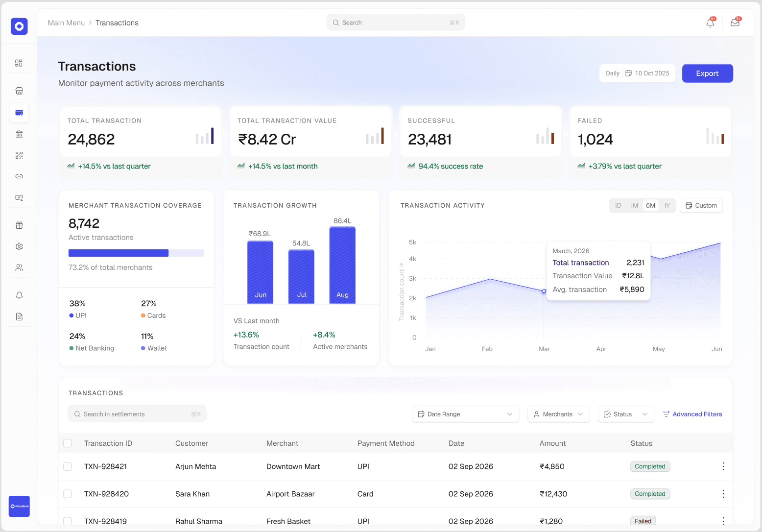Screen dimensions: 762x532
Task: Go to Main Menu breadcrumb
Action: (x=66, y=23)
